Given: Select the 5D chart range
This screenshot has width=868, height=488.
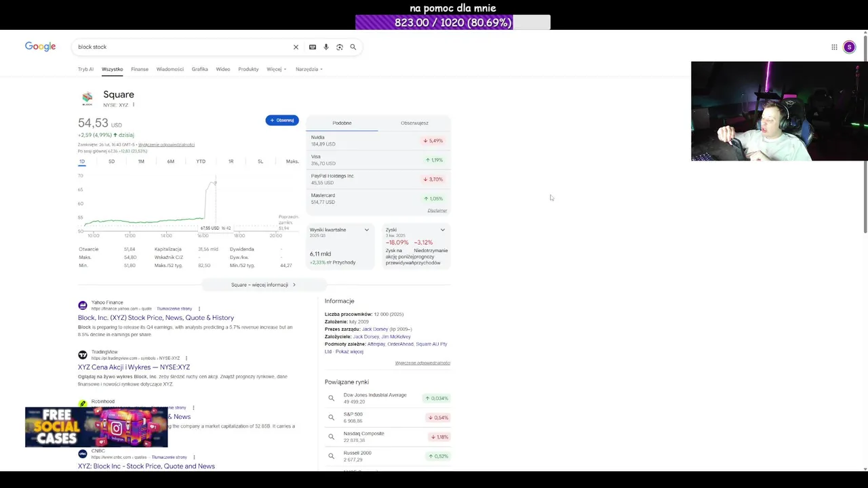Looking at the screenshot, I should (112, 161).
